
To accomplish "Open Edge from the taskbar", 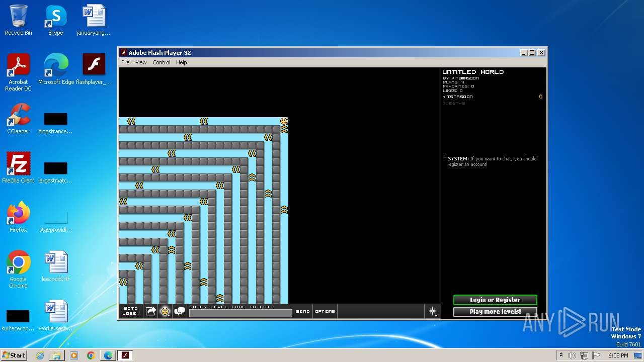I will (108, 355).
